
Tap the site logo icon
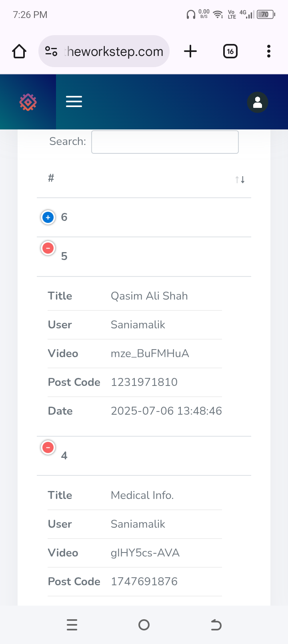28,102
